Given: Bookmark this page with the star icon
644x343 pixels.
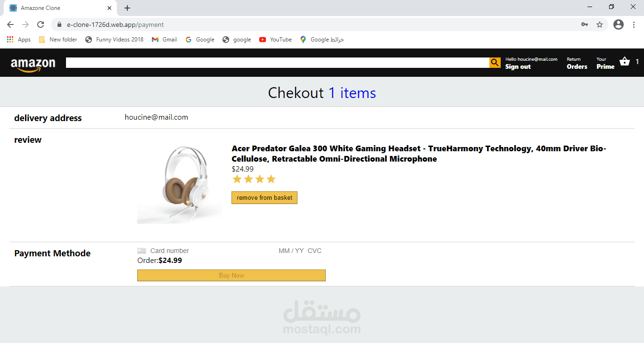Looking at the screenshot, I should (x=600, y=24).
